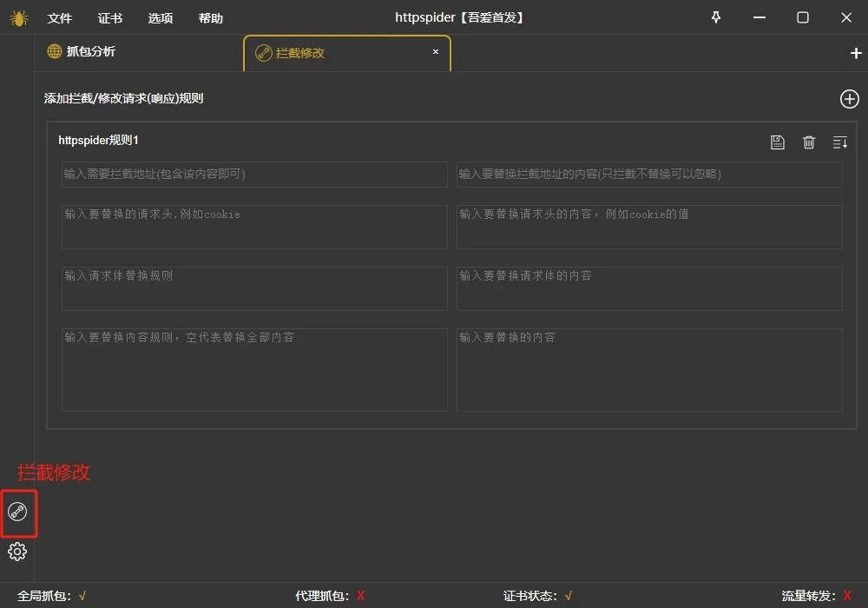The width and height of the screenshot is (868, 608).
Task: Click the 输入要替换的内容 response field
Action: pos(649,370)
